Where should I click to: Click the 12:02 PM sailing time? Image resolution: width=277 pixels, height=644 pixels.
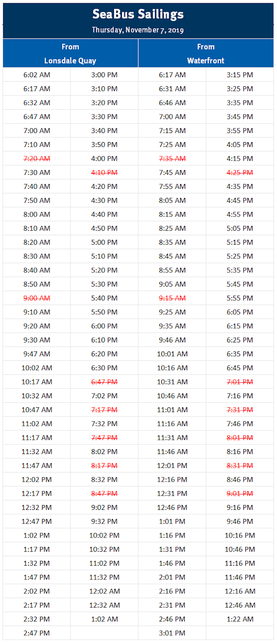tap(37, 479)
